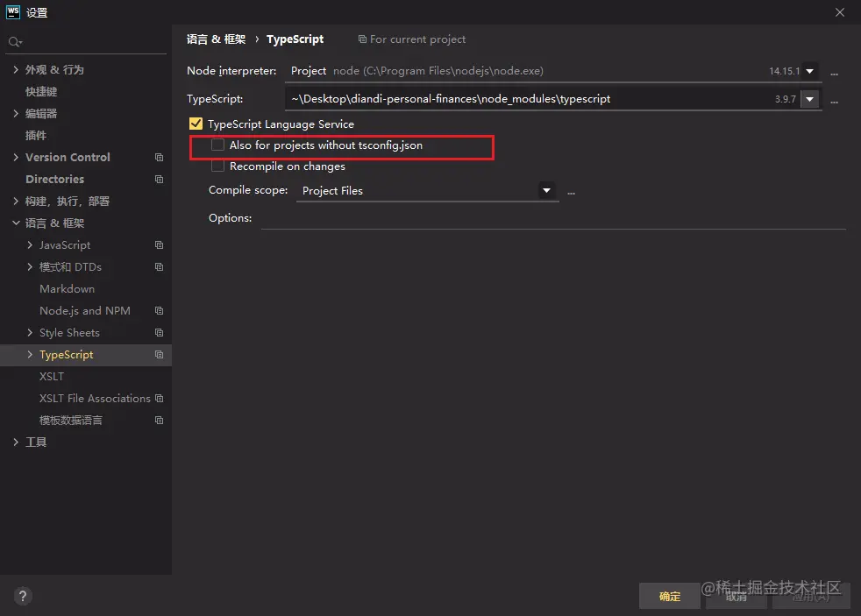
Task: Uncheck TypeScript Language Service checkbox
Action: [196, 124]
